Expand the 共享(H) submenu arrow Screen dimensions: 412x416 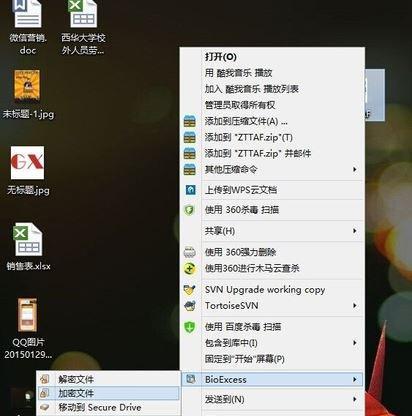[x=355, y=231]
